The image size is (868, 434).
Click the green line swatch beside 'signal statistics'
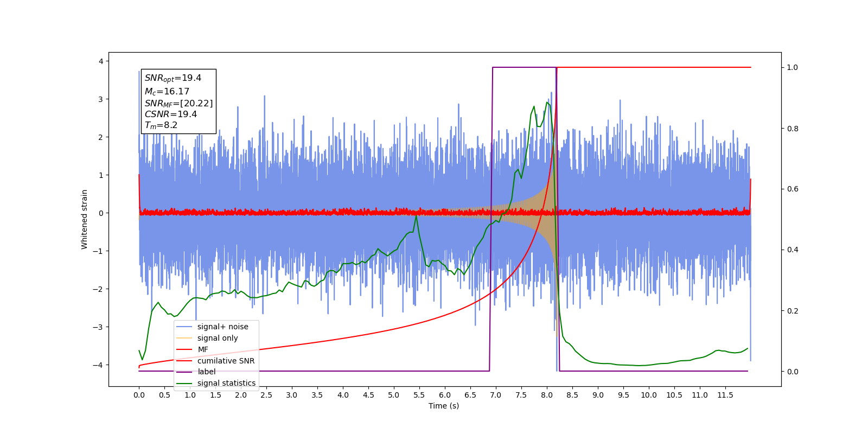pyautogui.click(x=184, y=384)
